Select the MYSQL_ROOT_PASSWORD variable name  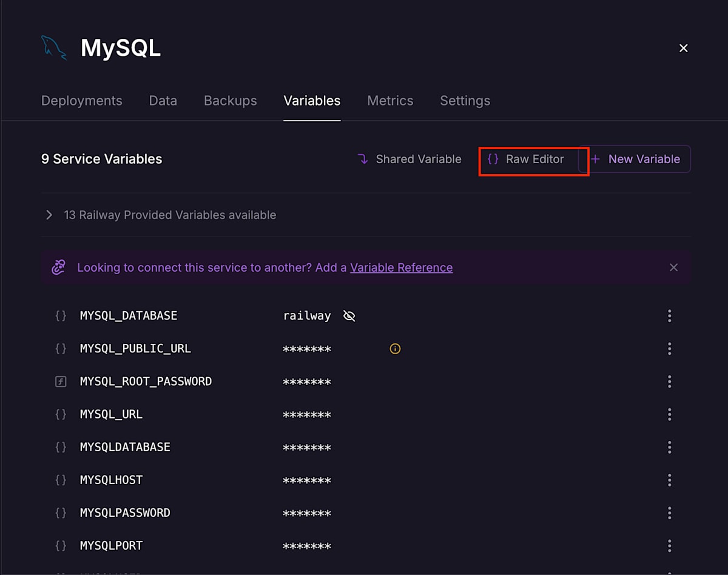point(146,382)
